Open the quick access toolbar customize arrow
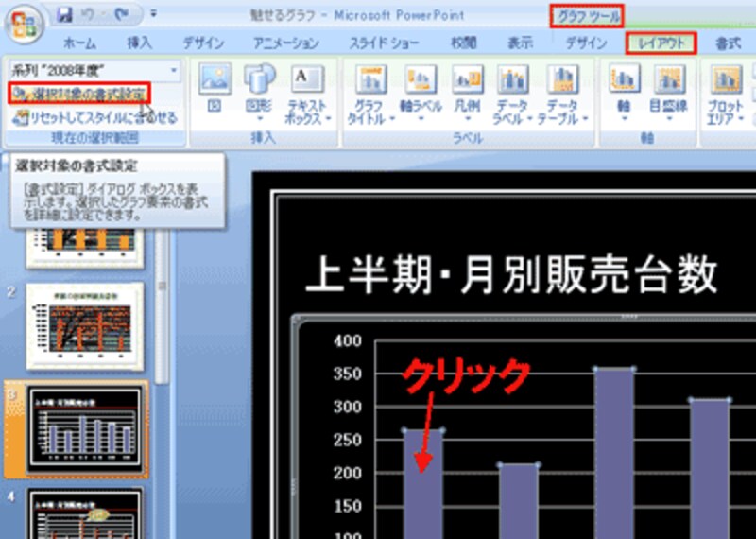Image resolution: width=756 pixels, height=539 pixels. pyautogui.click(x=153, y=14)
